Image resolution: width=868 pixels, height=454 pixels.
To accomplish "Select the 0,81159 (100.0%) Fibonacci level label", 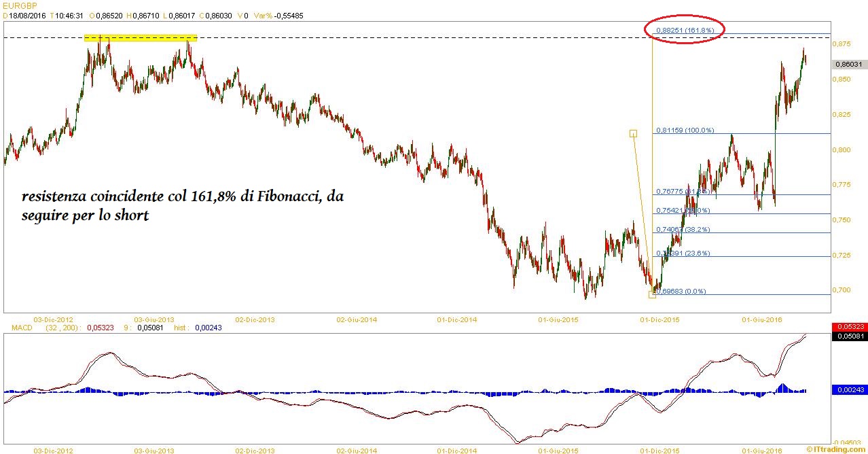I will (685, 130).
